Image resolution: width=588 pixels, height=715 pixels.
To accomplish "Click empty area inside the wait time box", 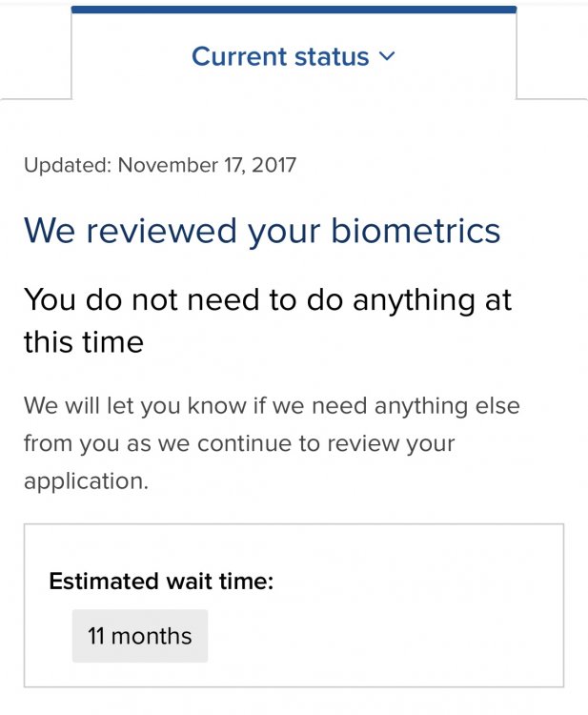I will tap(400, 629).
